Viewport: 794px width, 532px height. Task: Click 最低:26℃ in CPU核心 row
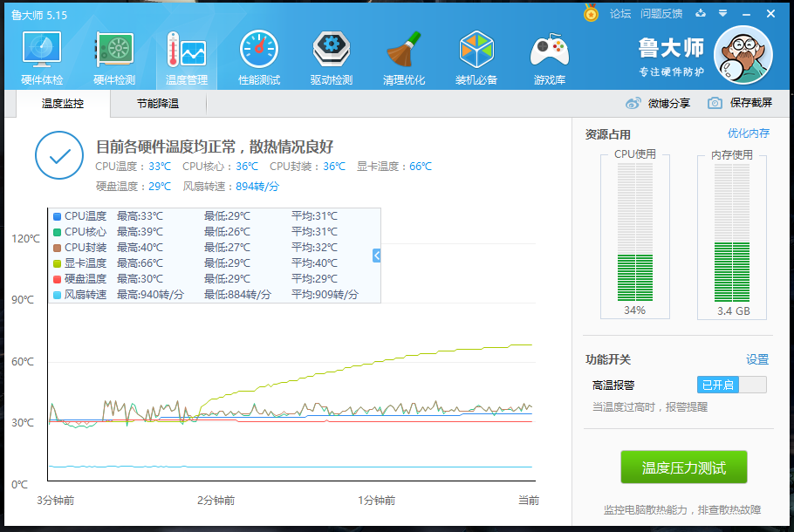click(x=227, y=232)
